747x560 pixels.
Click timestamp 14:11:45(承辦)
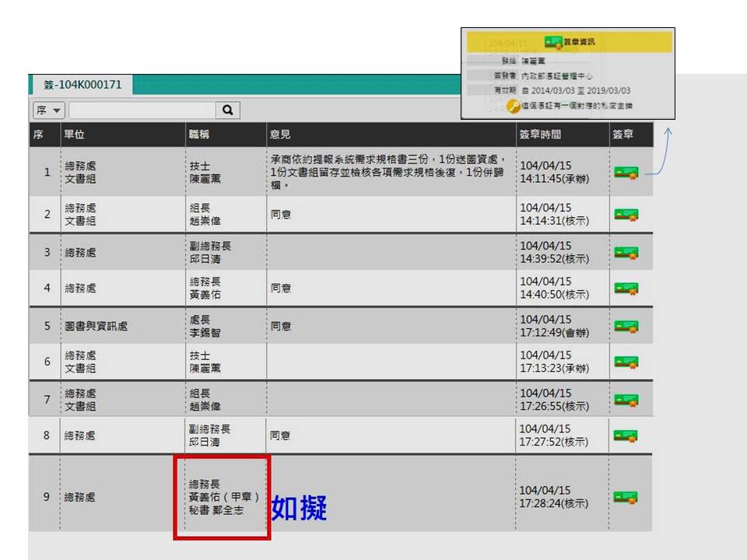click(555, 179)
